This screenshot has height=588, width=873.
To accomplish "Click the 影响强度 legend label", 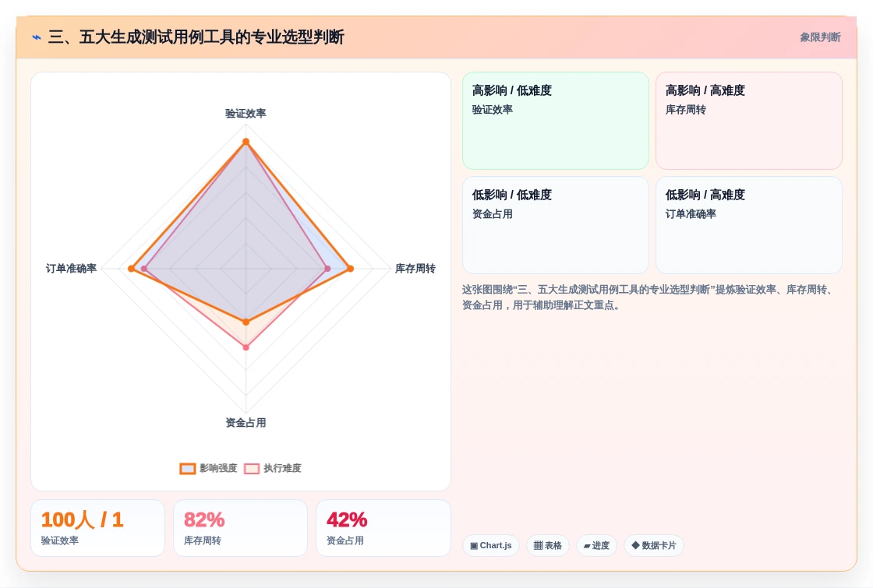I will pos(218,468).
